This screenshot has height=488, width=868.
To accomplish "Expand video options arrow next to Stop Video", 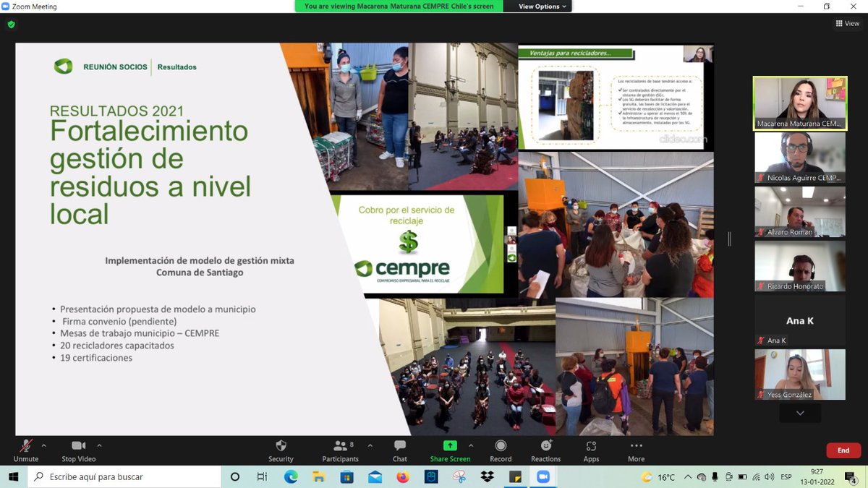I will [99, 445].
